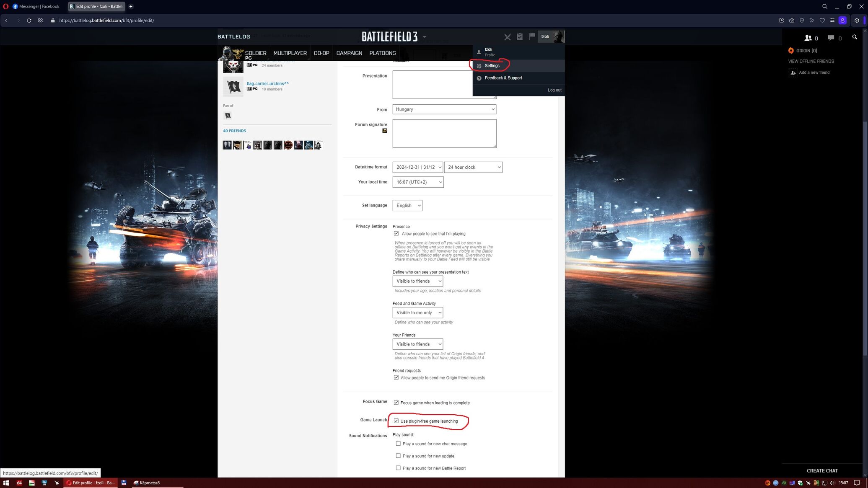Viewport: 868px width, 488px height.
Task: Open the Set language dropdown
Action: [x=407, y=206]
